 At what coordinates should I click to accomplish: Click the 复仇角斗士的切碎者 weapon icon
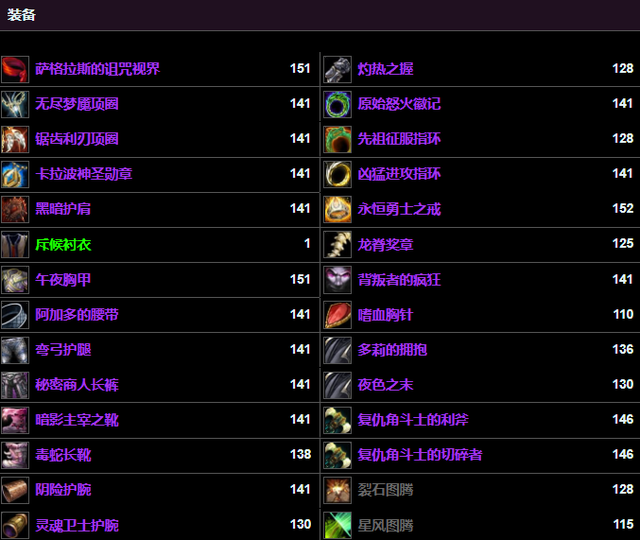(x=338, y=455)
